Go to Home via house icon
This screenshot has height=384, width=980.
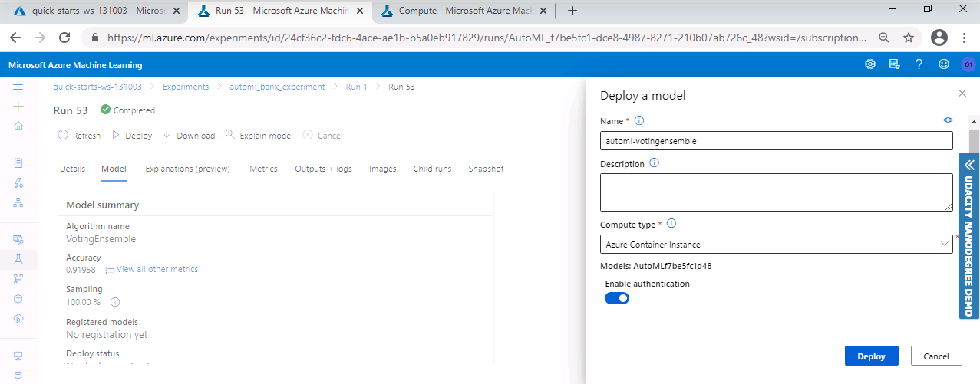(x=18, y=126)
